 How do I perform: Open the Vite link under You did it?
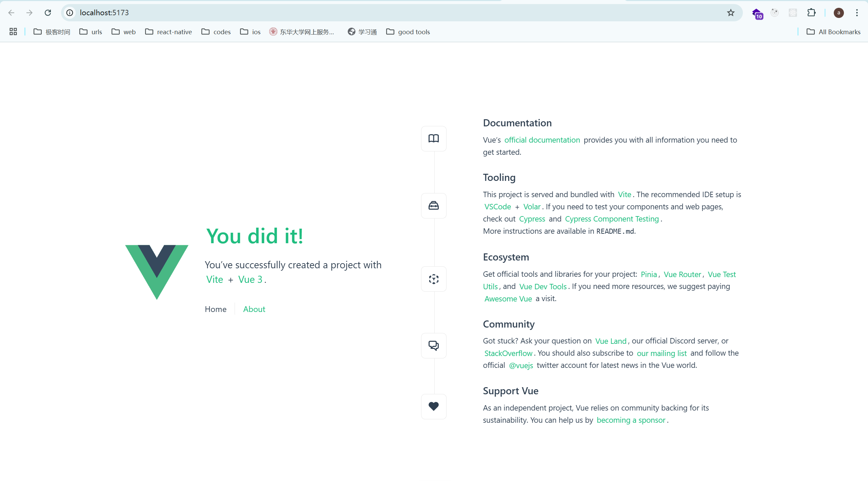[215, 279]
